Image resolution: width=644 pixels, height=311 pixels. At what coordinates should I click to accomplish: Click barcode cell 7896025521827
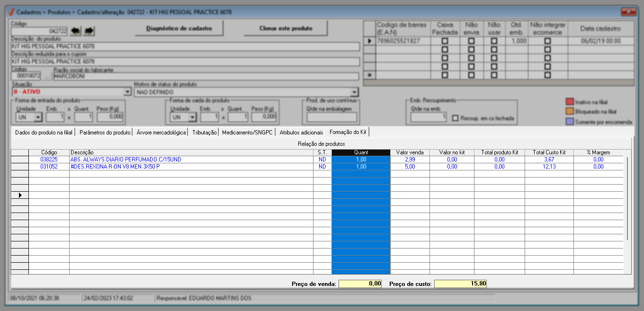tap(402, 41)
